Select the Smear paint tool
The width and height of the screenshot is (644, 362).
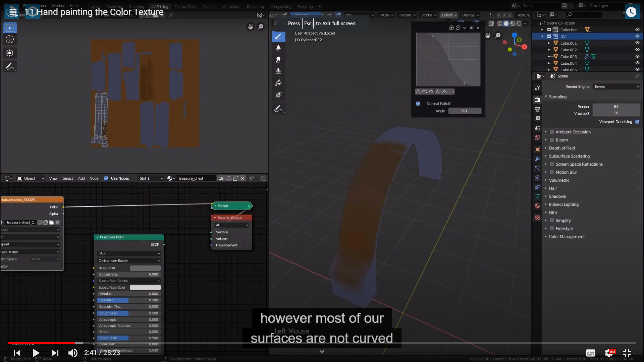[278, 60]
